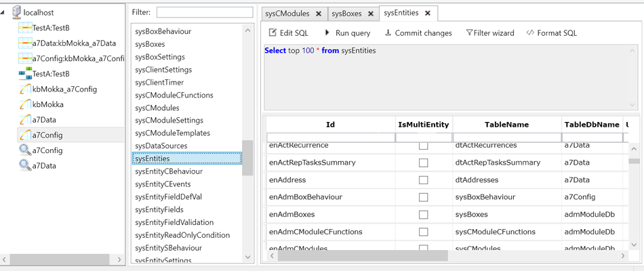Select sysEntityFieldValidation in the table list

(174, 222)
